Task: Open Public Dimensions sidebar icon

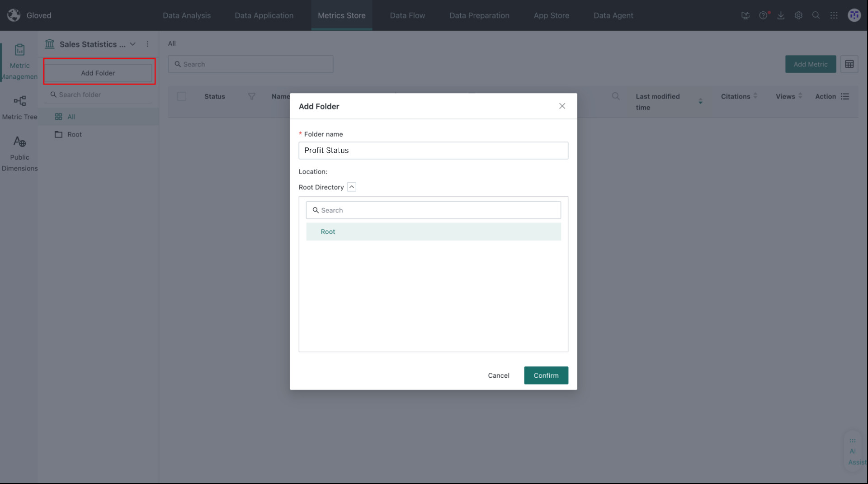Action: [x=19, y=142]
